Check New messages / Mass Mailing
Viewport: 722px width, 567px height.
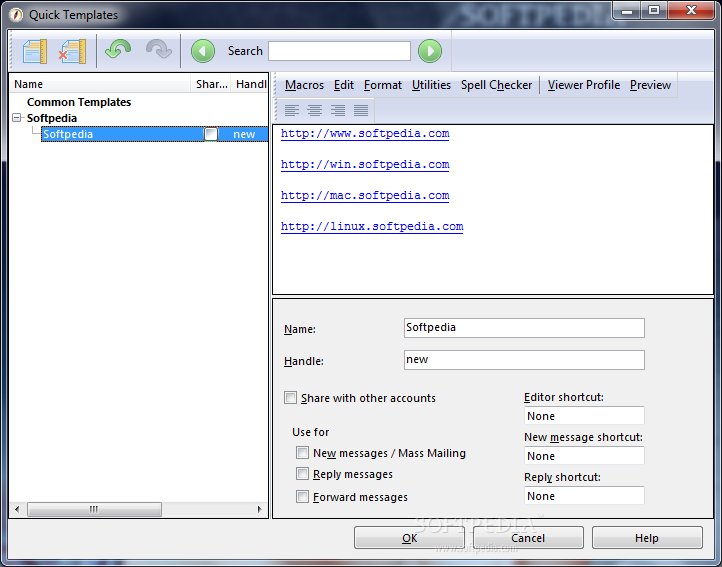(303, 453)
